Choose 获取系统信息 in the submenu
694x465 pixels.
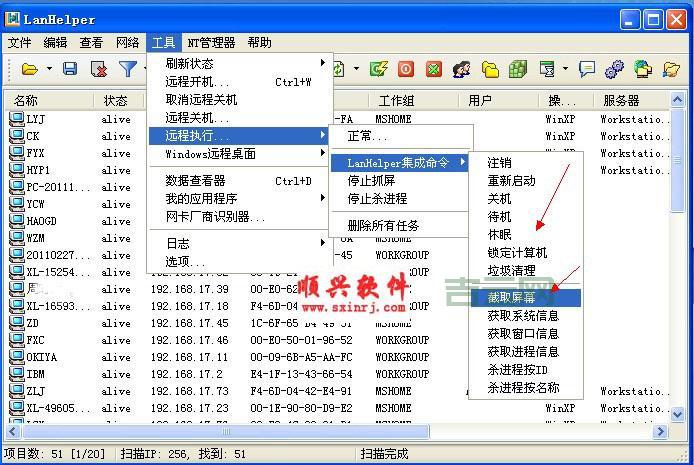522,315
